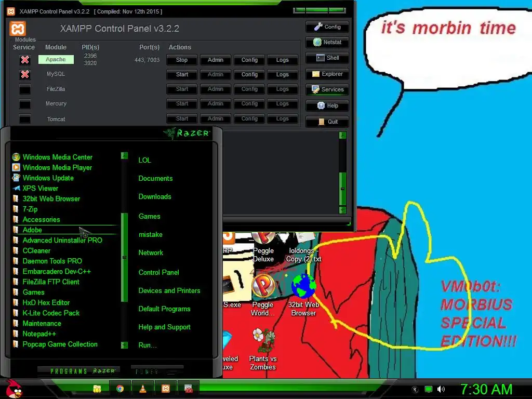Open Documents from start menu
This screenshot has height=399, width=532.
pyautogui.click(x=155, y=179)
